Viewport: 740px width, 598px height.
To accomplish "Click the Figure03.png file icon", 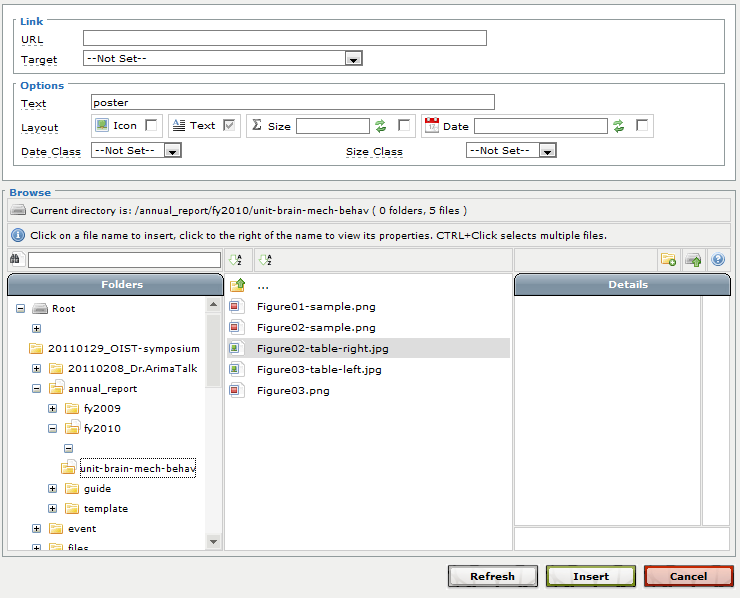I will [237, 390].
